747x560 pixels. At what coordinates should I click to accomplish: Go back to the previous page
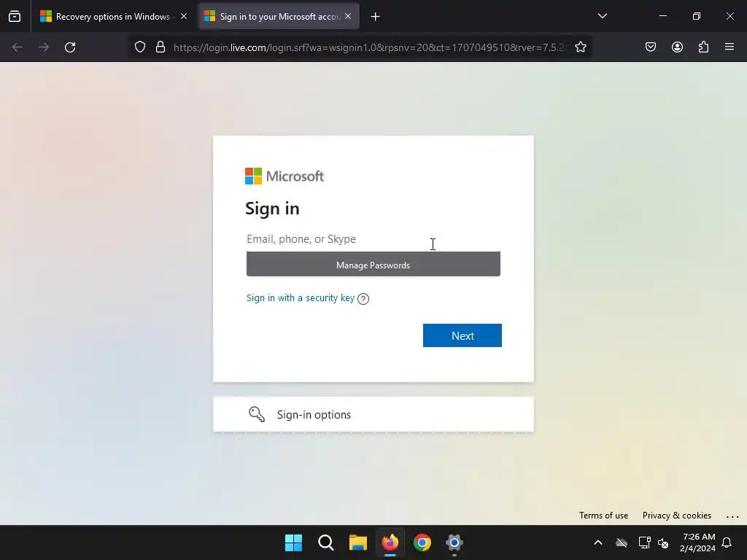tap(18, 47)
